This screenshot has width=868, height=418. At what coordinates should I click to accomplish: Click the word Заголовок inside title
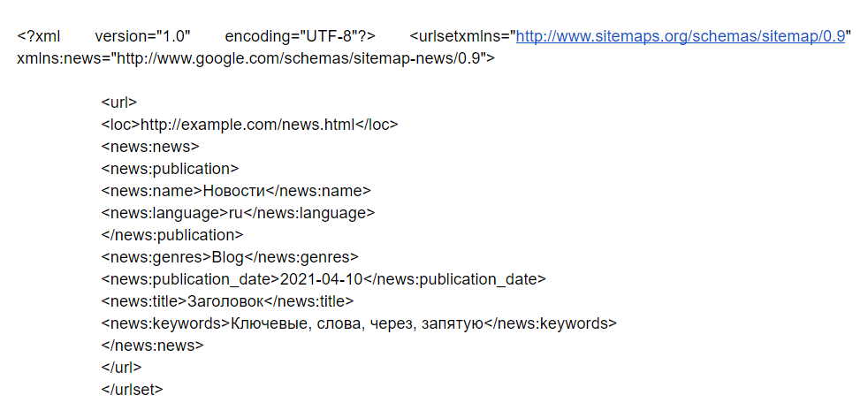click(226, 301)
